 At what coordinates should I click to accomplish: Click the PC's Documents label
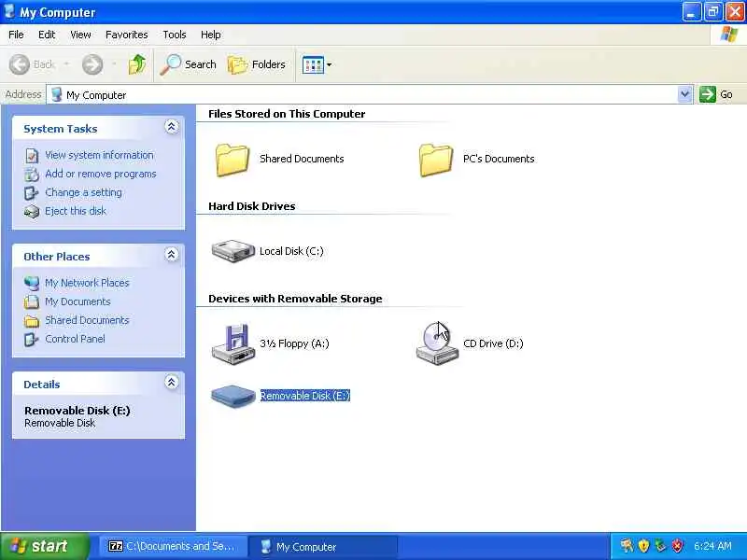(x=499, y=159)
